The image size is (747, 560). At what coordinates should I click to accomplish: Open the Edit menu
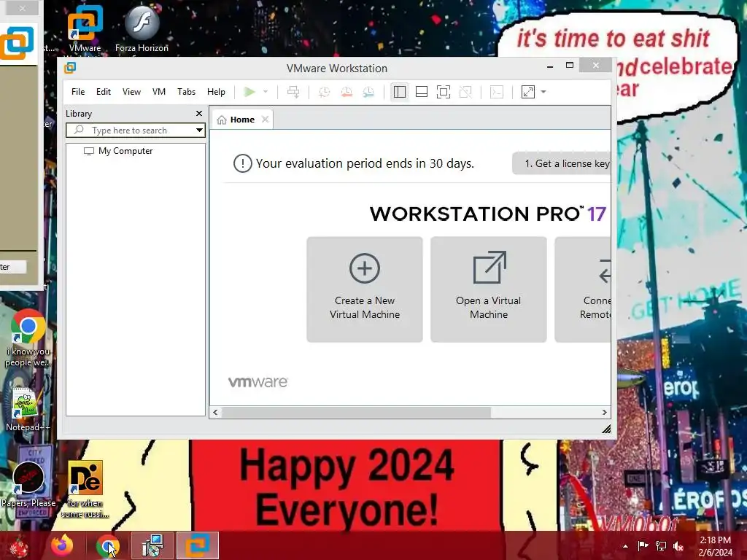pos(104,92)
